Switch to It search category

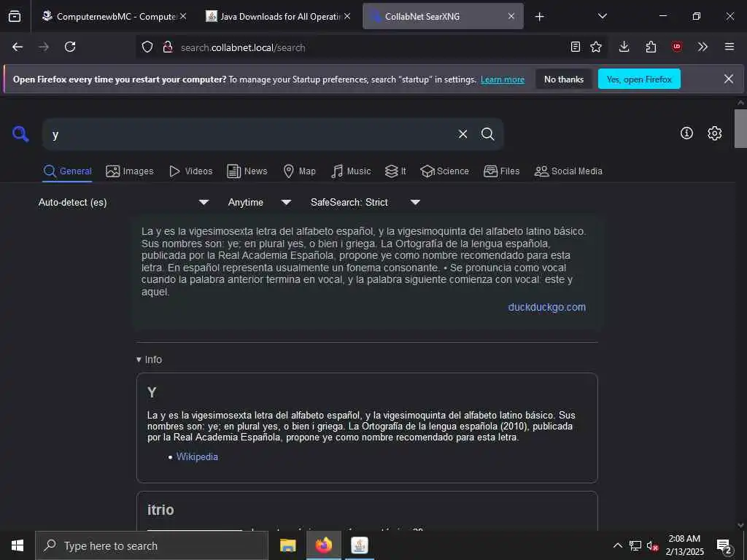pyautogui.click(x=395, y=171)
